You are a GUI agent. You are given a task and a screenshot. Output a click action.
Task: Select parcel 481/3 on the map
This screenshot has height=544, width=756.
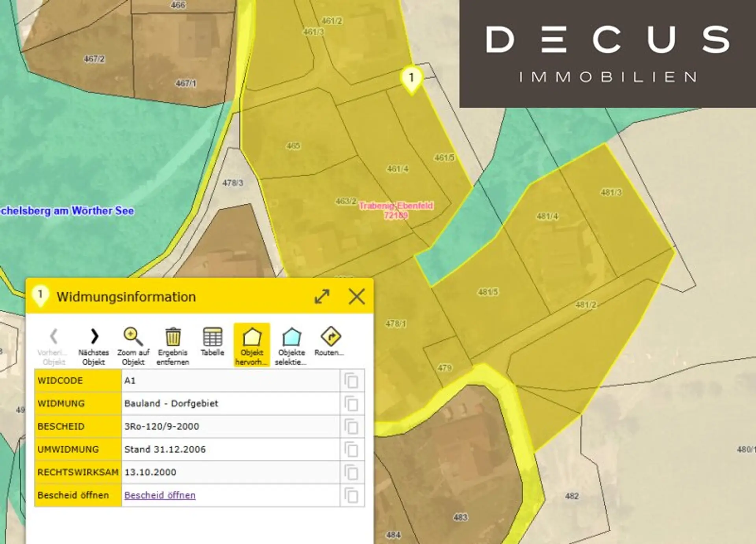[611, 192]
